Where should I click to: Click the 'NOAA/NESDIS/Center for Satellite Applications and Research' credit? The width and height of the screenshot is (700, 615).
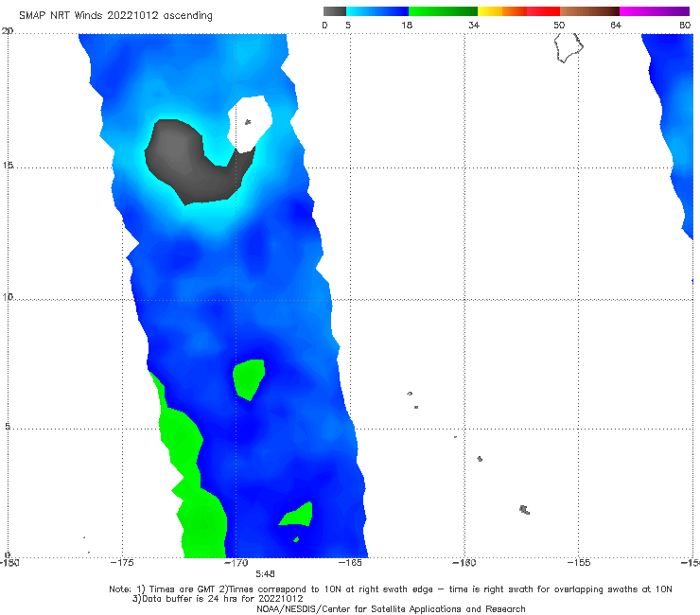click(391, 608)
